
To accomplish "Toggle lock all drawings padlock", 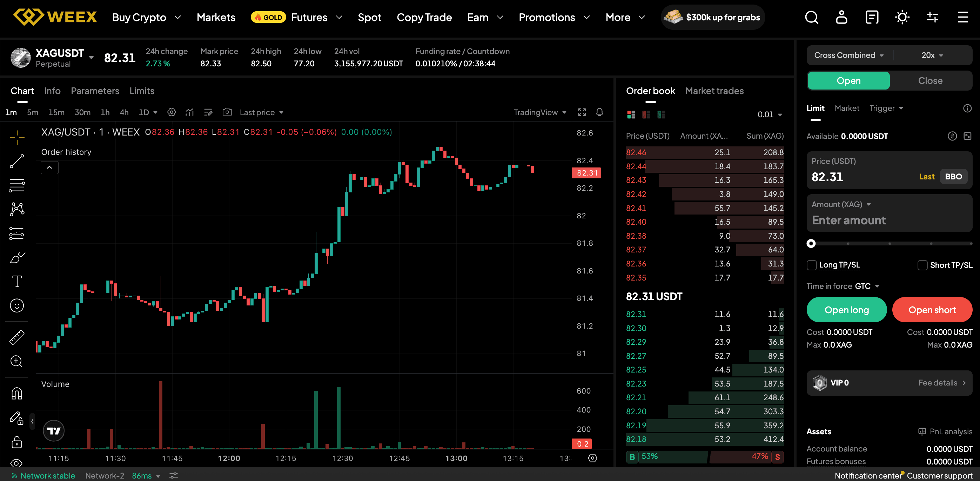I will click(x=17, y=442).
